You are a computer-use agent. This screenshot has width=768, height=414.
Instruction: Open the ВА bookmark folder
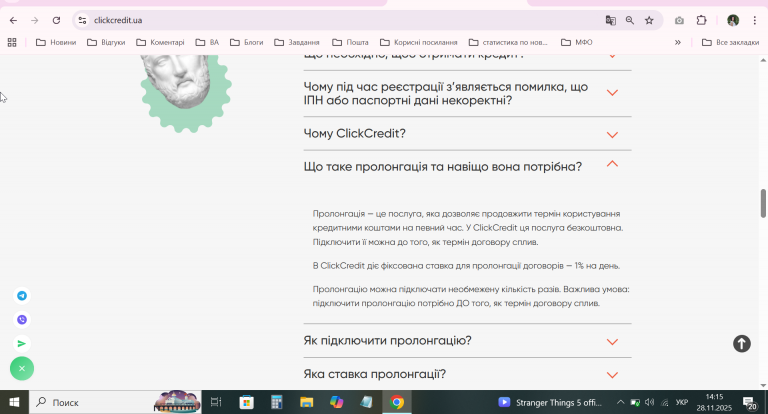(x=207, y=43)
